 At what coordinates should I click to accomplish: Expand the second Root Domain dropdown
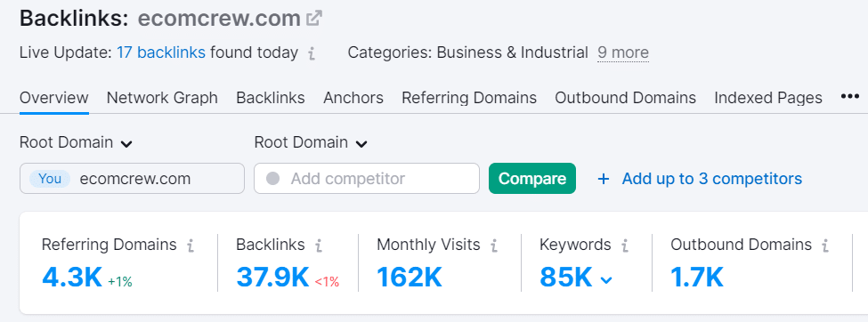click(311, 142)
